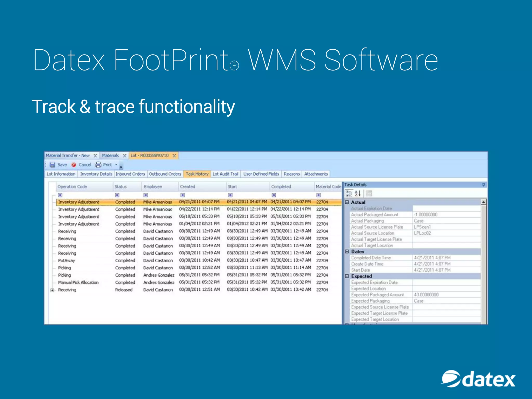Click the Actual Expiration Date property

[415, 208]
